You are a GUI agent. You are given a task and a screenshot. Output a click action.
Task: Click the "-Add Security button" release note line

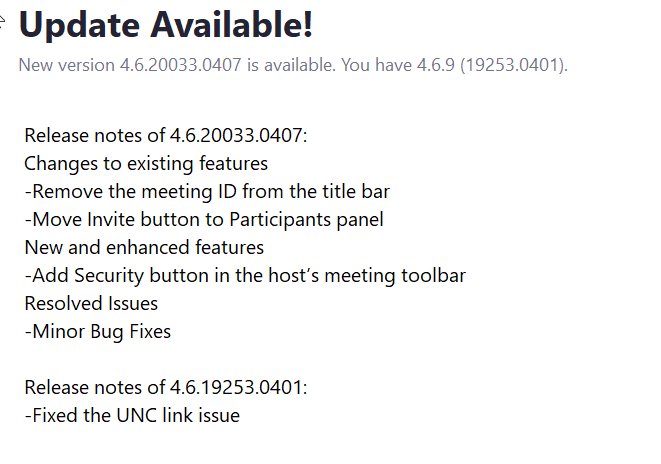[245, 276]
